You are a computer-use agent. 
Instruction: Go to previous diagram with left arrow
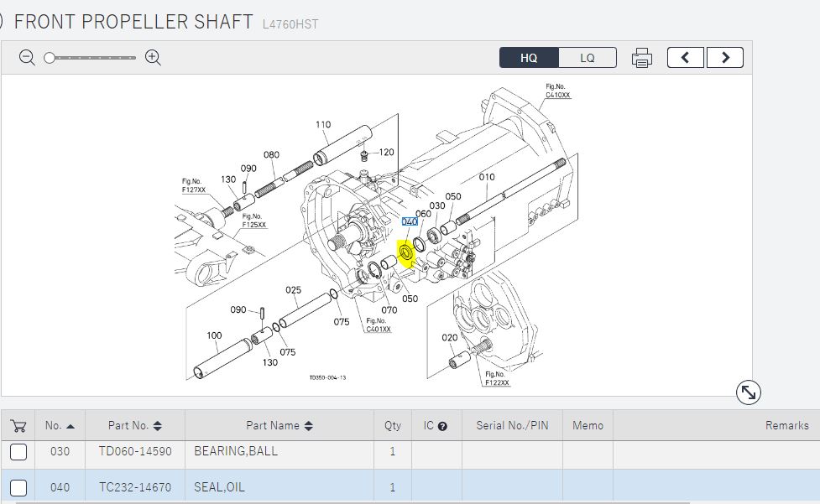point(685,58)
